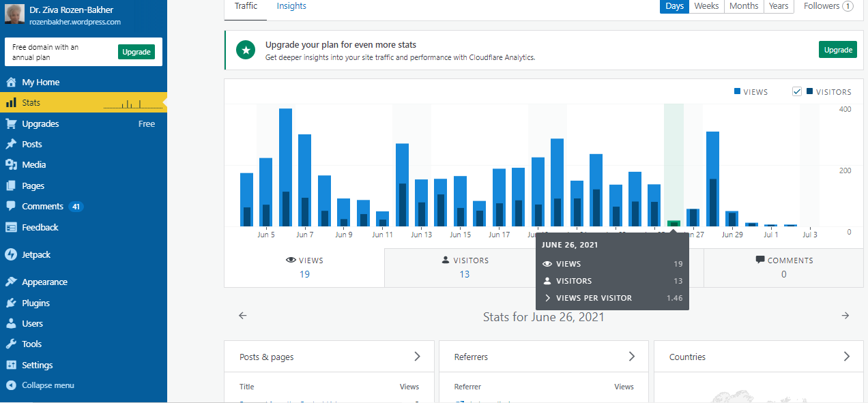The image size is (868, 403).
Task: Open the Settings icon in sidebar
Action: tap(11, 365)
